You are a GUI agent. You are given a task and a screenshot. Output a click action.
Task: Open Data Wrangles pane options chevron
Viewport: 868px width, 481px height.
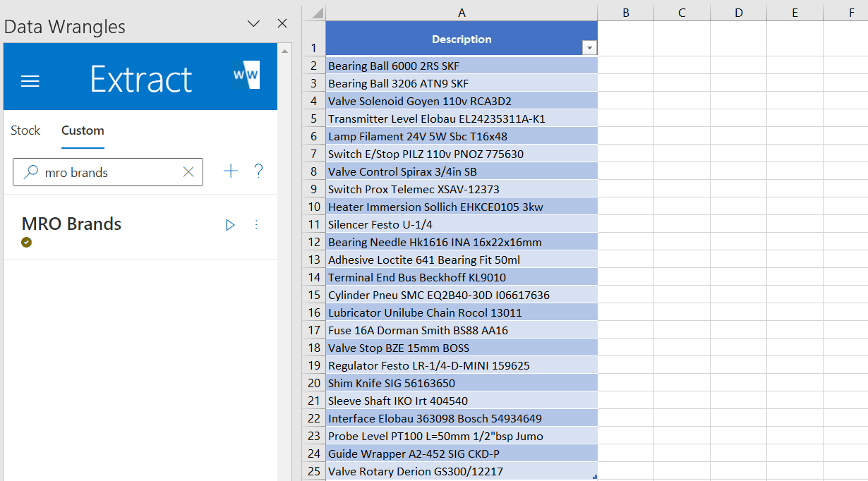(x=254, y=23)
